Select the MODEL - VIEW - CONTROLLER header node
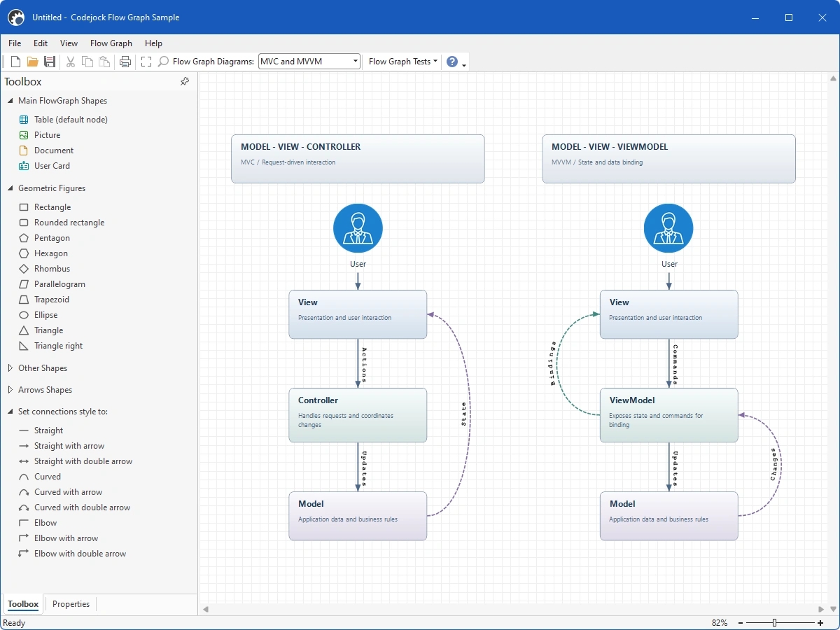The image size is (840, 630). click(358, 159)
